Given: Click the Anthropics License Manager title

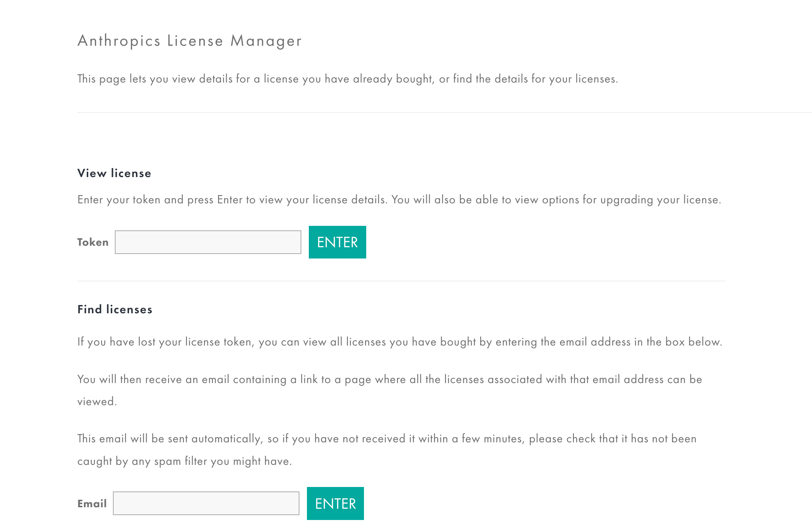Looking at the screenshot, I should [189, 41].
